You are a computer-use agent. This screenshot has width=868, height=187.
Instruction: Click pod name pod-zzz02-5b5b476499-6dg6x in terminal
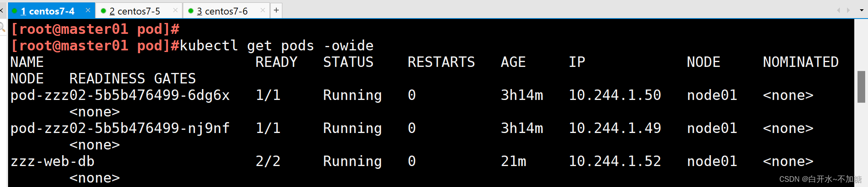(x=120, y=96)
